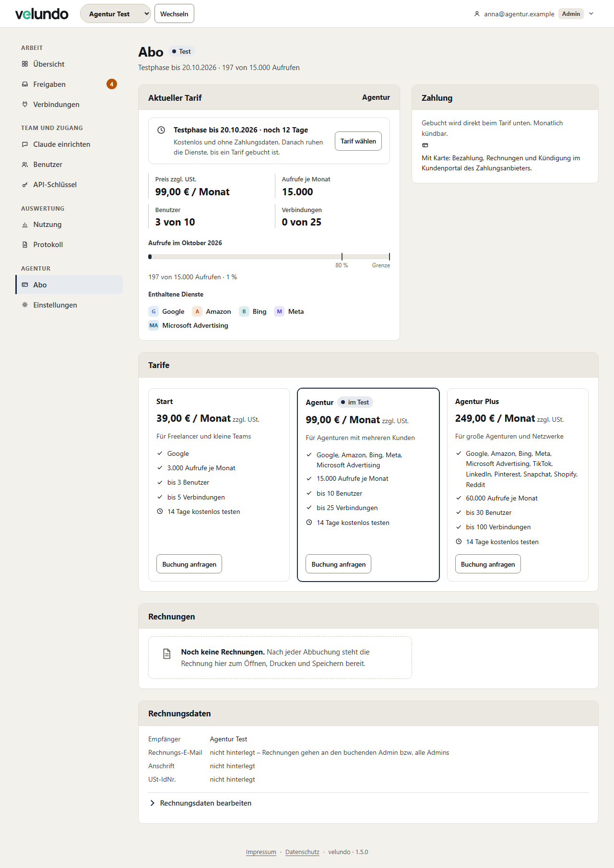
Task: Open the Impressum link
Action: pos(261,852)
